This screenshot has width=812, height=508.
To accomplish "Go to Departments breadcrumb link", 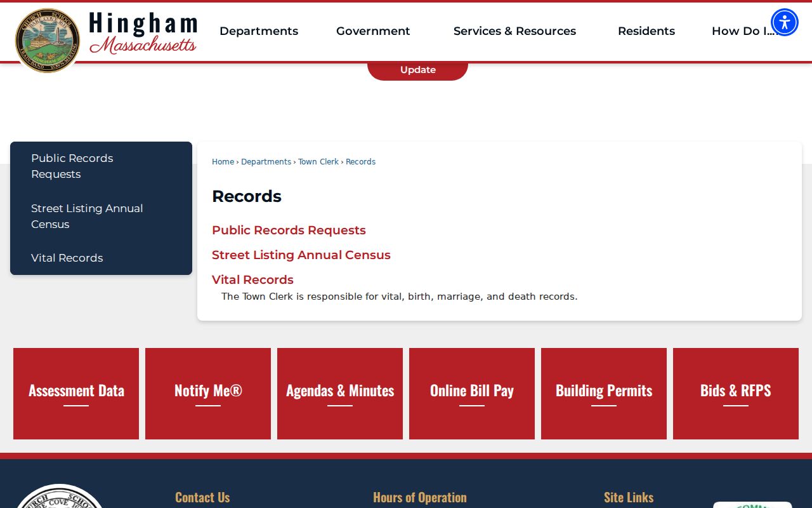I will tap(266, 162).
